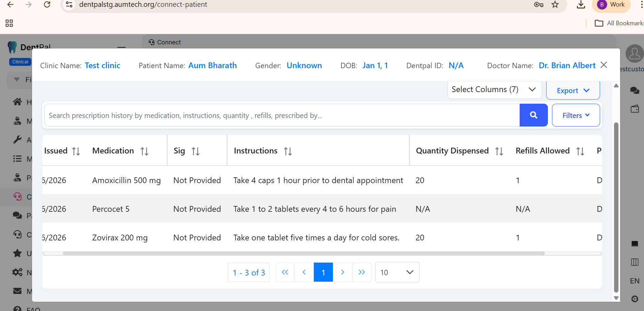Expand the Export dropdown

coord(573,91)
